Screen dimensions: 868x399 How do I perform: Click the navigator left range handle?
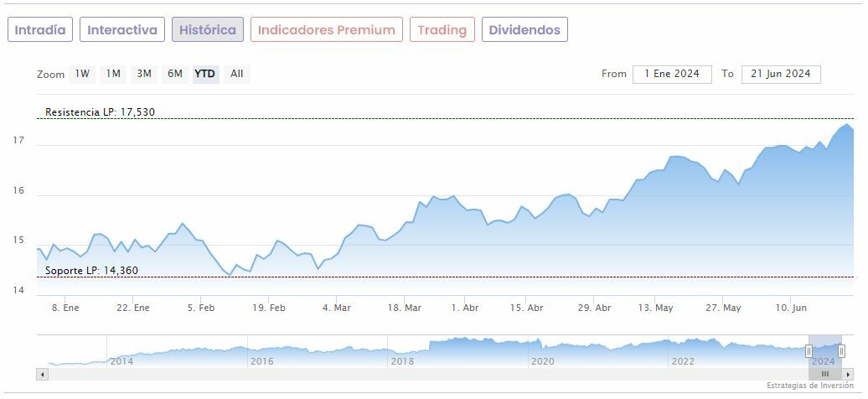809,351
